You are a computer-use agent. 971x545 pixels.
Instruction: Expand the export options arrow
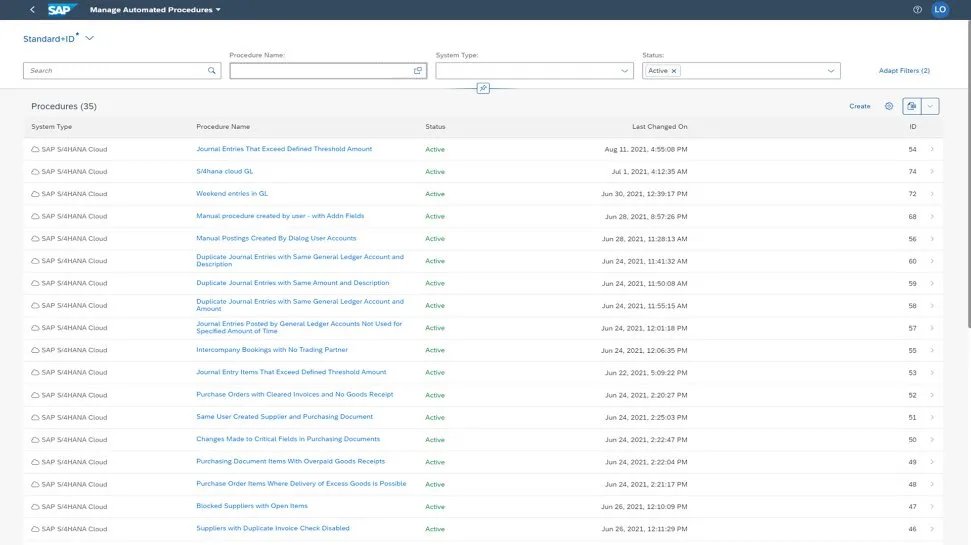931,106
